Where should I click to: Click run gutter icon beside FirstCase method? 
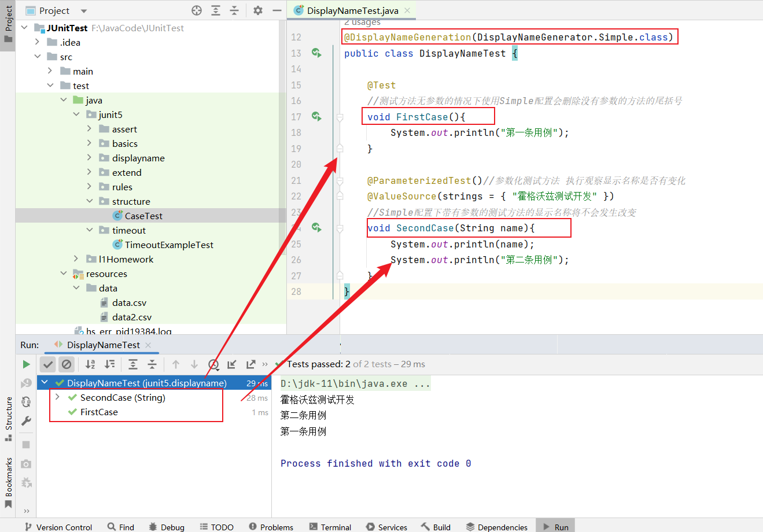[316, 117]
